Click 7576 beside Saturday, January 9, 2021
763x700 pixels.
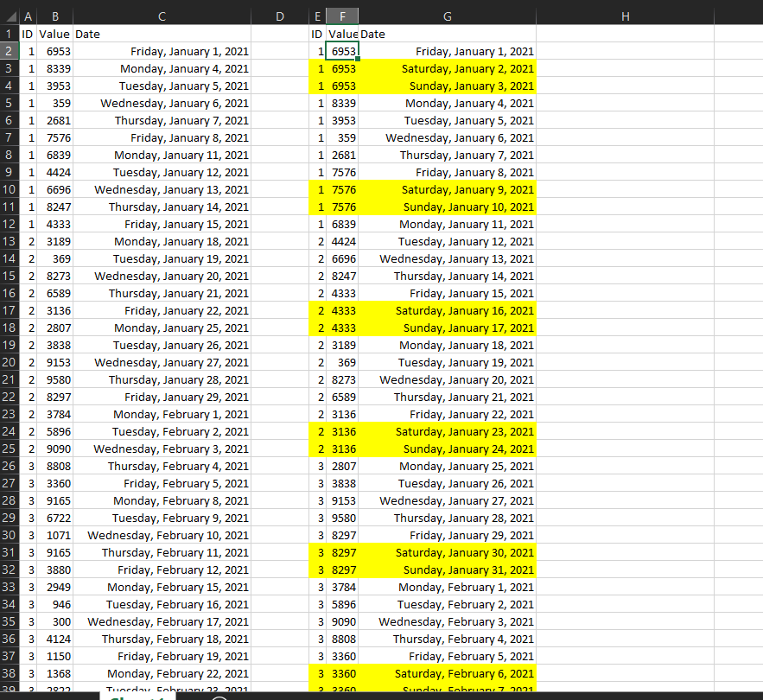342,189
